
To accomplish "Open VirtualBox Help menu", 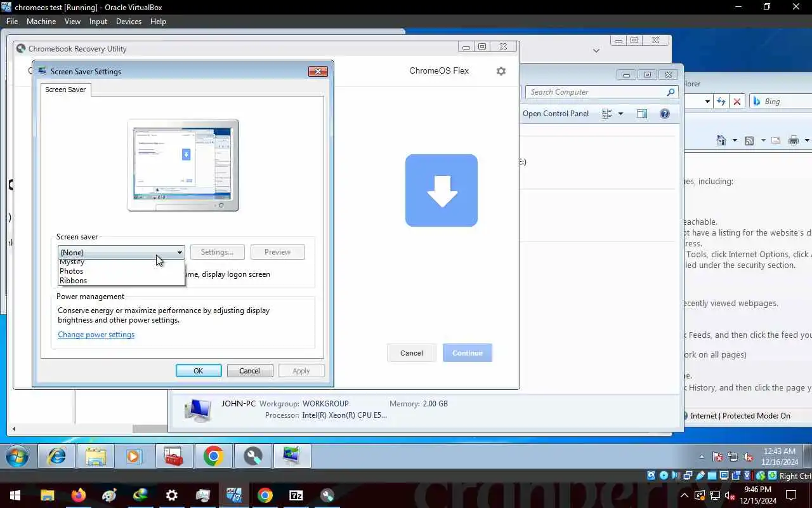I will [158, 22].
